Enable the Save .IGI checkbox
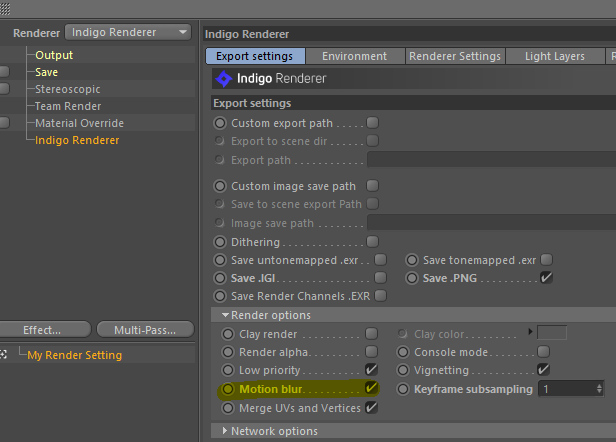This screenshot has height=442, width=616. pyautogui.click(x=380, y=277)
